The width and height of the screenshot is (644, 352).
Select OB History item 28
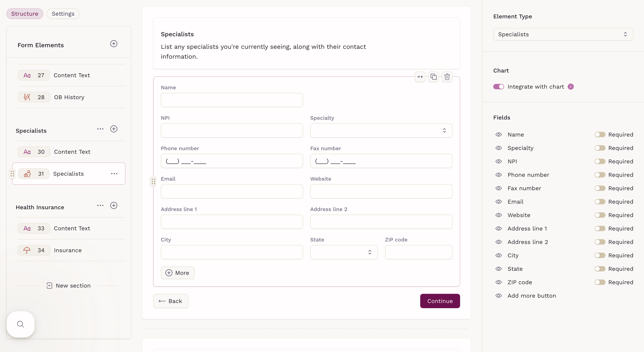[x=69, y=97]
